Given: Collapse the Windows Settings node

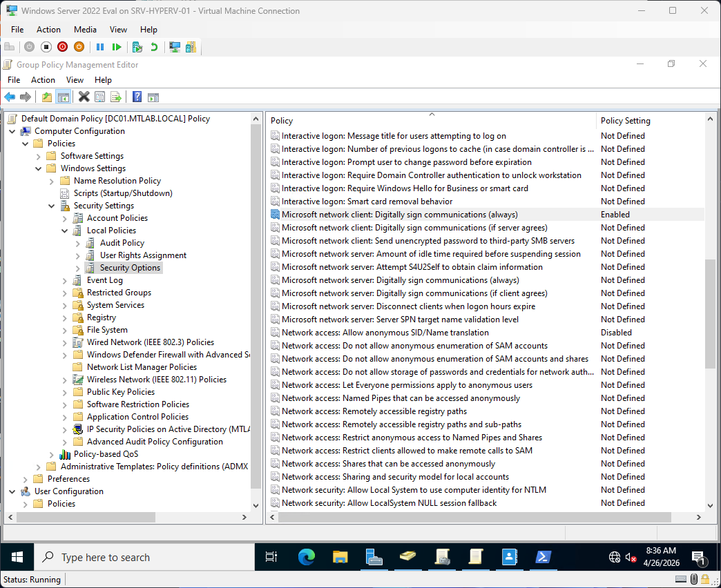Looking at the screenshot, I should coord(39,168).
